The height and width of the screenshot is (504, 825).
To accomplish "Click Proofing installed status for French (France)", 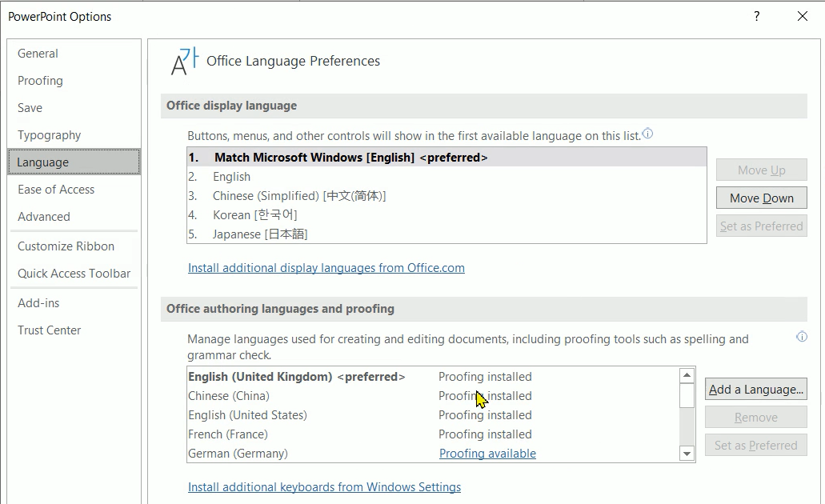I will pyautogui.click(x=485, y=434).
